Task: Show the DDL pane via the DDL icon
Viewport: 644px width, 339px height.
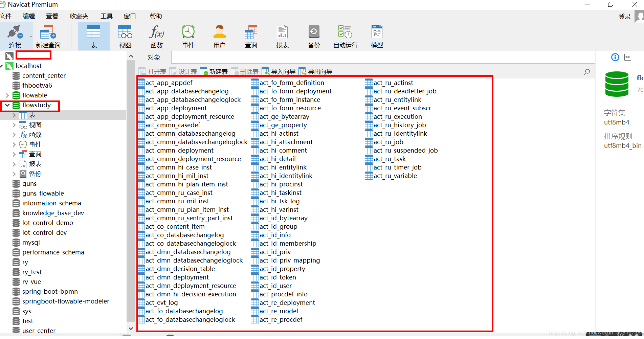Action: coord(628,57)
